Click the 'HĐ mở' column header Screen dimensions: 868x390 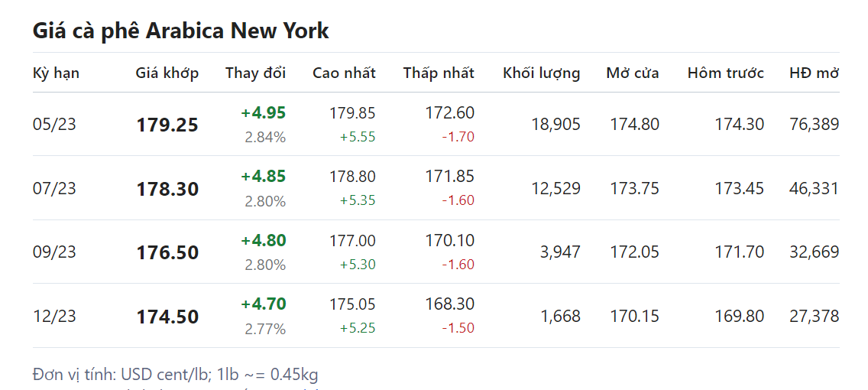(x=814, y=73)
